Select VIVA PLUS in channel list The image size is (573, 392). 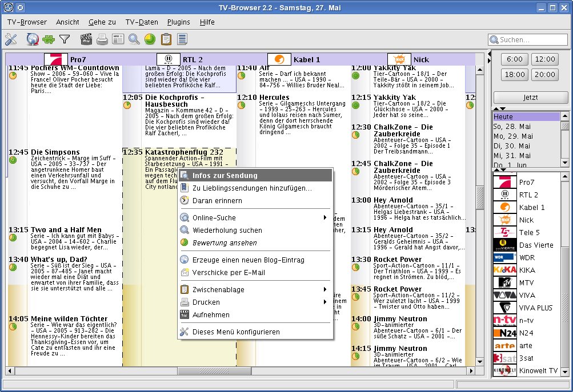coord(526,308)
